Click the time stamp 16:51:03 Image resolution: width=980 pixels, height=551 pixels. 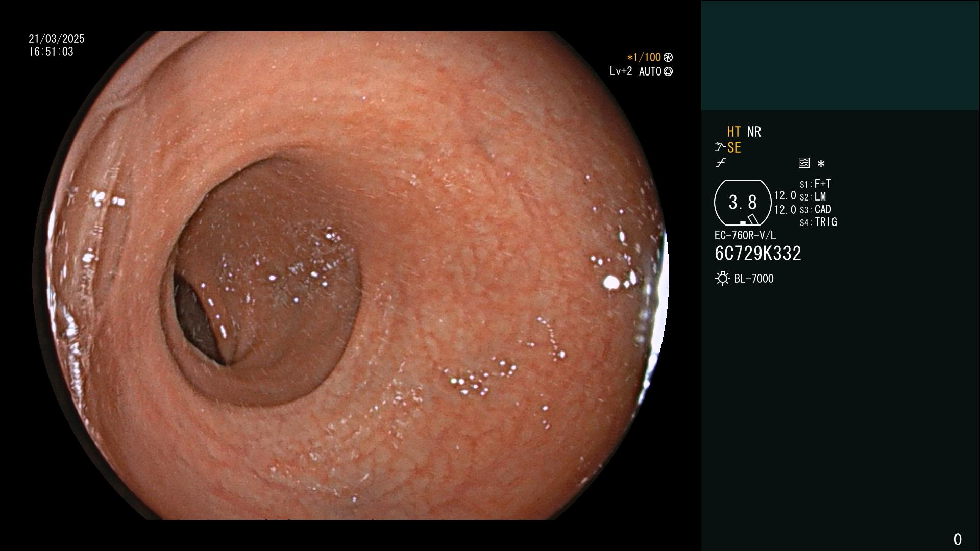pos(51,52)
